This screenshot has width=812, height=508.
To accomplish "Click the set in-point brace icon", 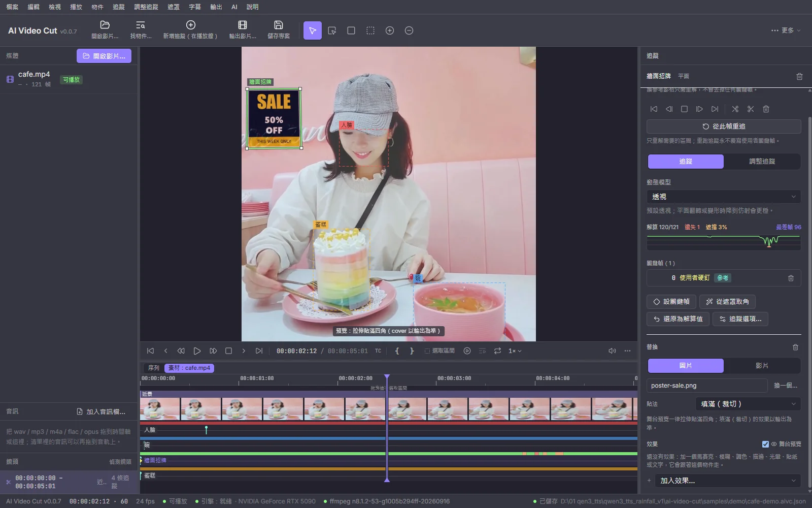I will coord(397,351).
